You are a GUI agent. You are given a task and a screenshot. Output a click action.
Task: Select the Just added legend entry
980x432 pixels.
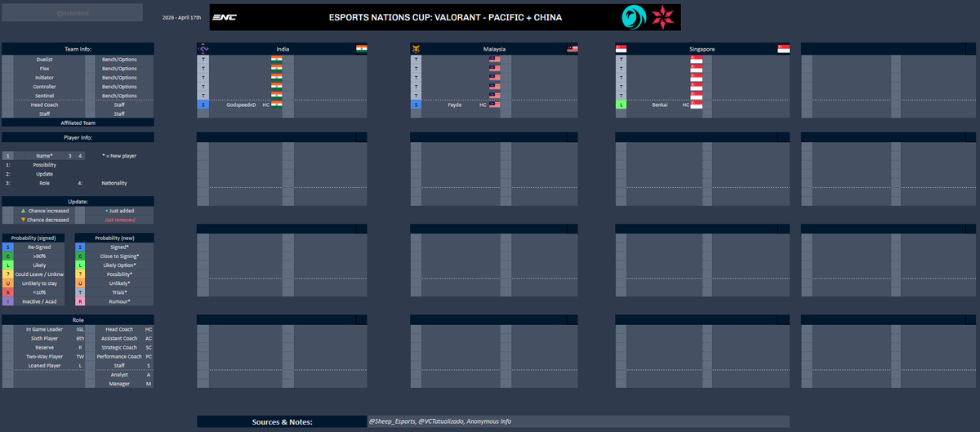[x=119, y=211]
